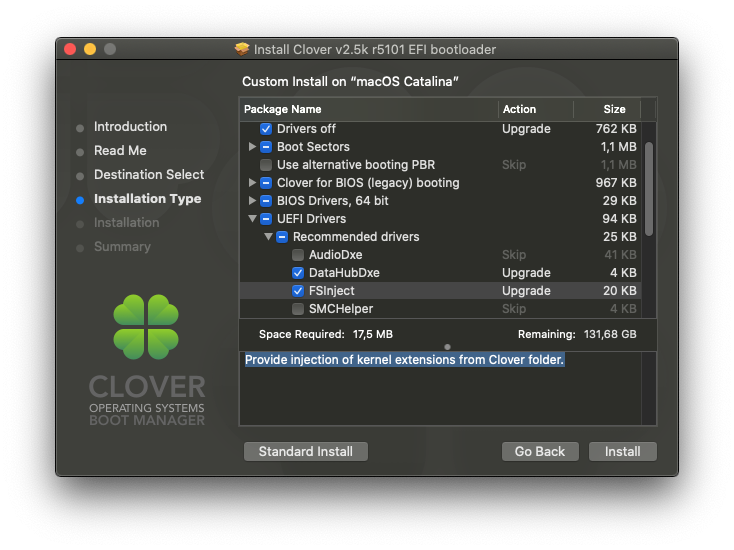
Task: Click the Standard Install button
Action: 306,451
